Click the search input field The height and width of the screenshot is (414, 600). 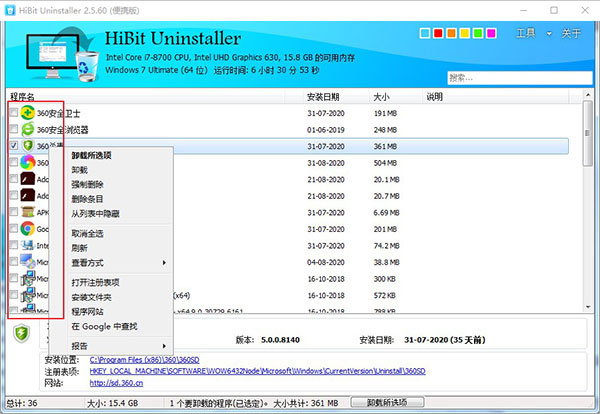[x=520, y=78]
